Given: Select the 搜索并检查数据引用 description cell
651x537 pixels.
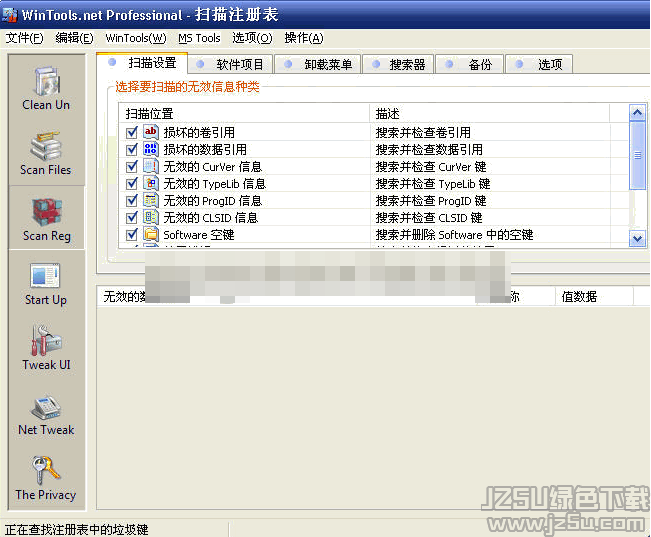Looking at the screenshot, I should click(429, 150).
